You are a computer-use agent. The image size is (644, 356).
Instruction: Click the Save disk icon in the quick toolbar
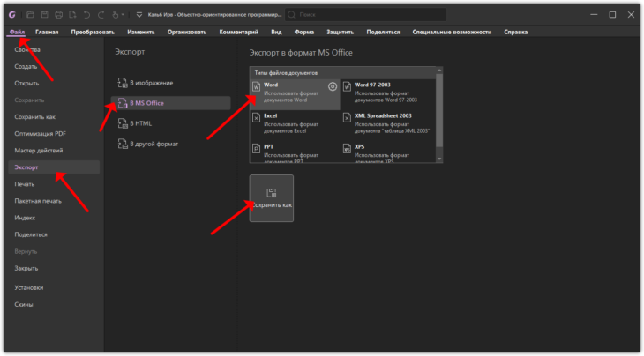(x=44, y=15)
